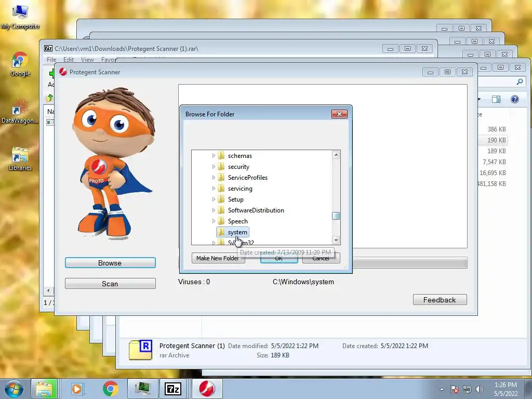532x399 pixels.
Task: Open DataWagon desktop shortcut
Action: click(x=20, y=111)
